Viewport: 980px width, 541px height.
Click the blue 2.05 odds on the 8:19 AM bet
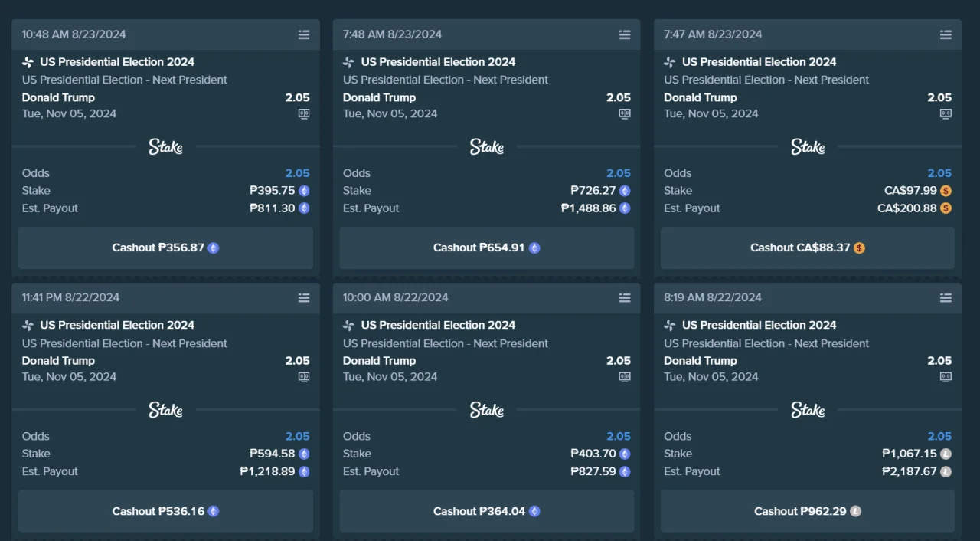click(x=939, y=436)
